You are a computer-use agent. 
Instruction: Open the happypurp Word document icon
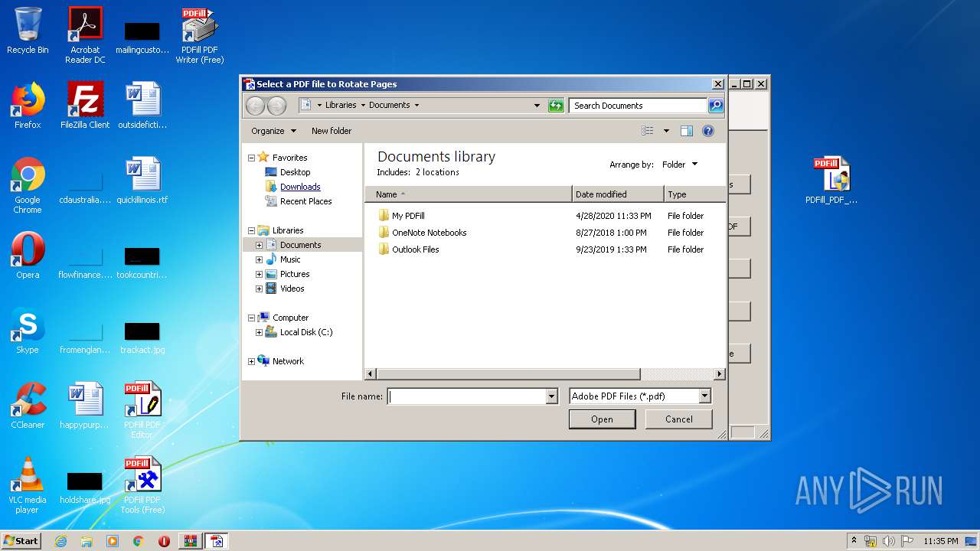point(85,406)
